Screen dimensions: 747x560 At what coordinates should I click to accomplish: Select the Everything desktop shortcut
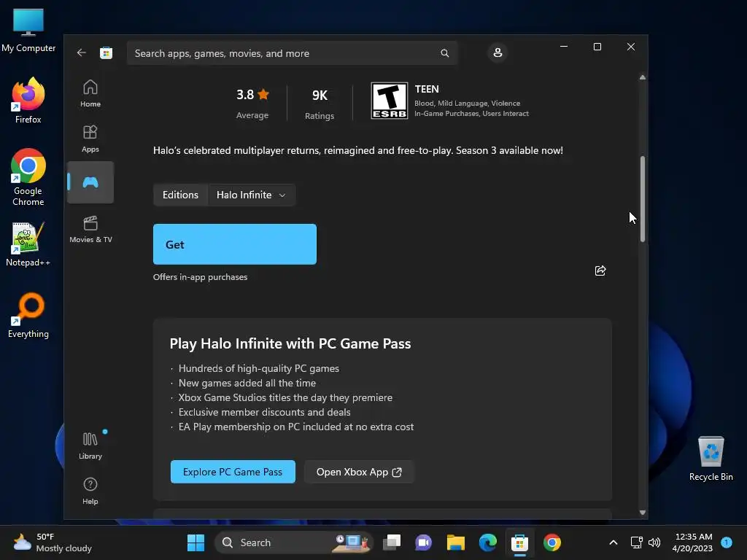click(x=28, y=315)
